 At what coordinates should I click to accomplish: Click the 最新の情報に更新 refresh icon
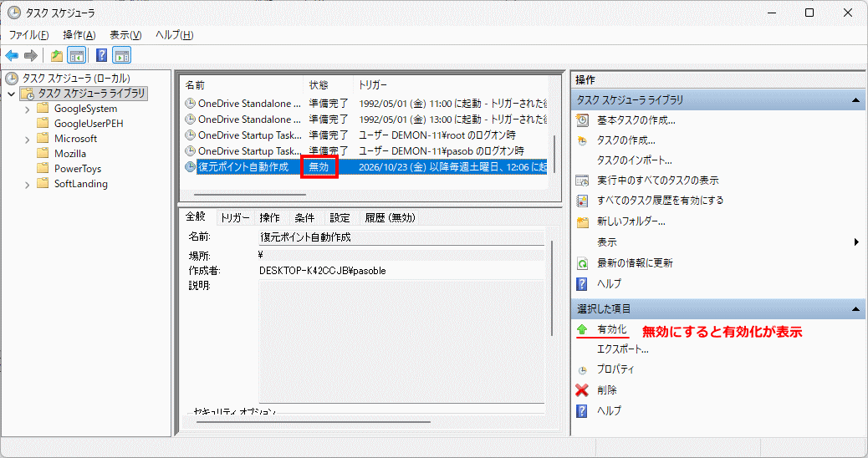pyautogui.click(x=582, y=263)
